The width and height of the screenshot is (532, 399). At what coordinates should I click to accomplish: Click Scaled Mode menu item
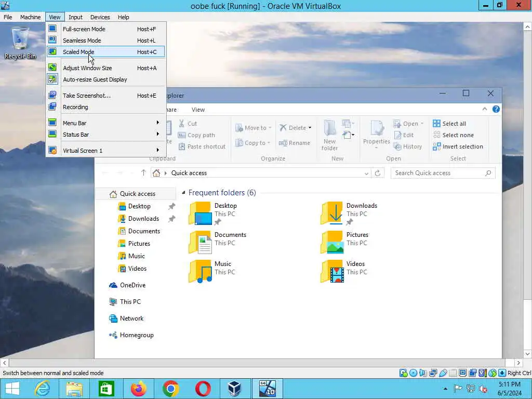pos(106,52)
